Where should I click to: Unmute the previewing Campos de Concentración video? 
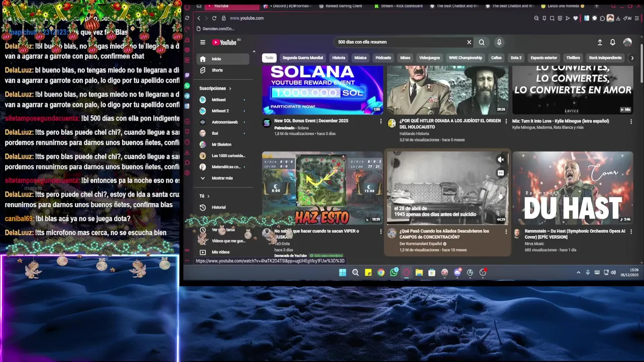click(501, 160)
